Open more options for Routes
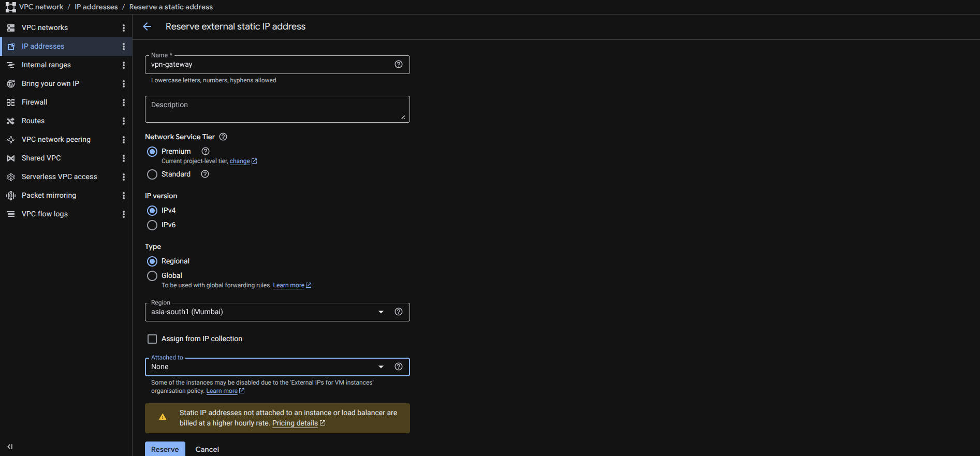The width and height of the screenshot is (980, 456). point(124,121)
